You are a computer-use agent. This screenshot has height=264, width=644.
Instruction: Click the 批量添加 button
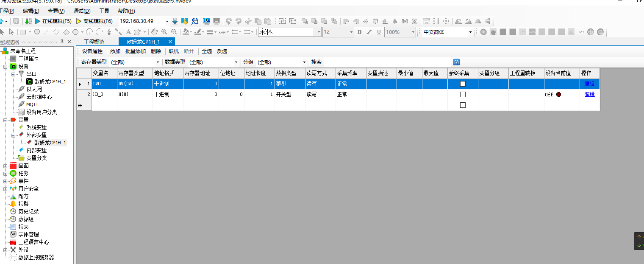point(136,51)
